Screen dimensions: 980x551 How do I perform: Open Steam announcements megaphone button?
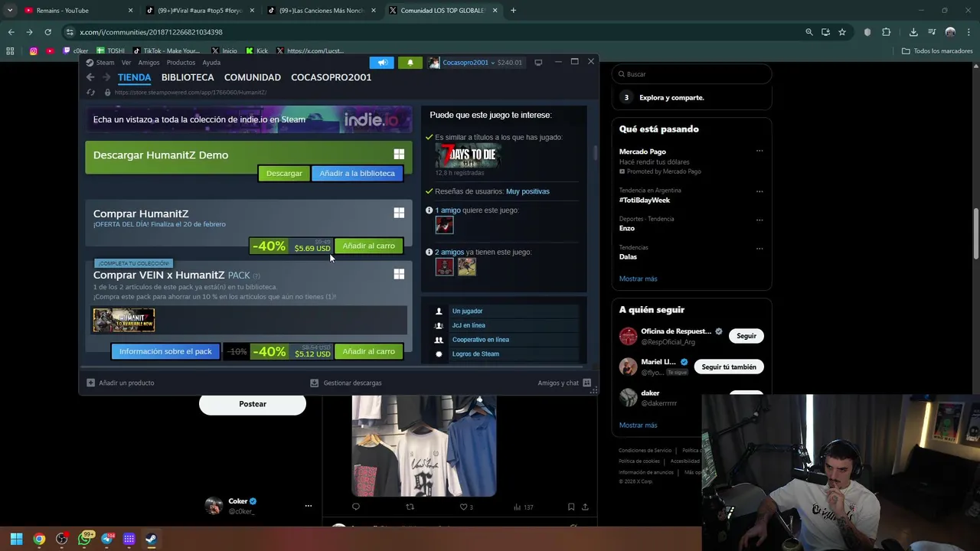point(382,63)
